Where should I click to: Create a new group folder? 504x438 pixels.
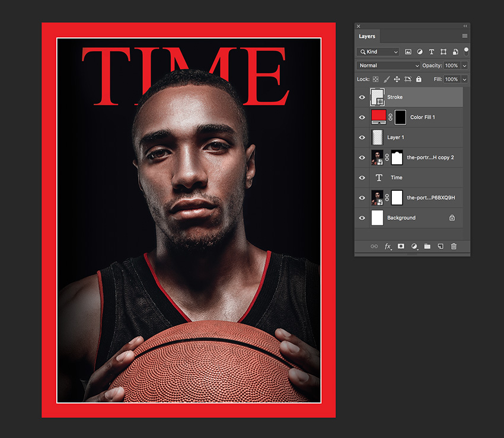click(428, 246)
